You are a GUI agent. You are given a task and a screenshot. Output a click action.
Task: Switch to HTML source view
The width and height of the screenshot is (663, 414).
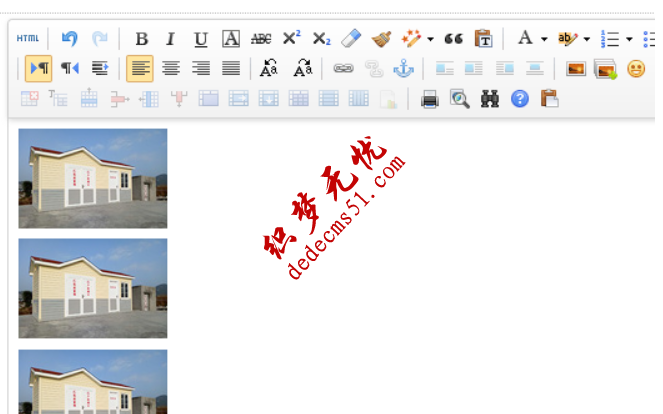[28, 38]
